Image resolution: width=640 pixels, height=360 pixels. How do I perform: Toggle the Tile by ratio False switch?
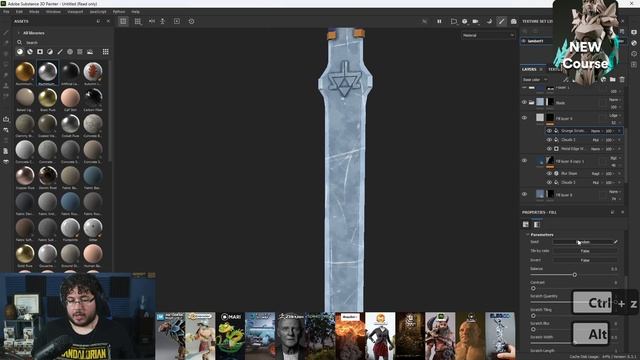[585, 251]
